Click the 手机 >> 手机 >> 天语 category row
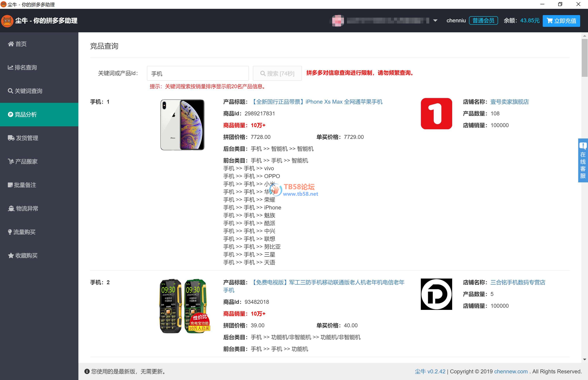The image size is (588, 380). pyautogui.click(x=249, y=262)
